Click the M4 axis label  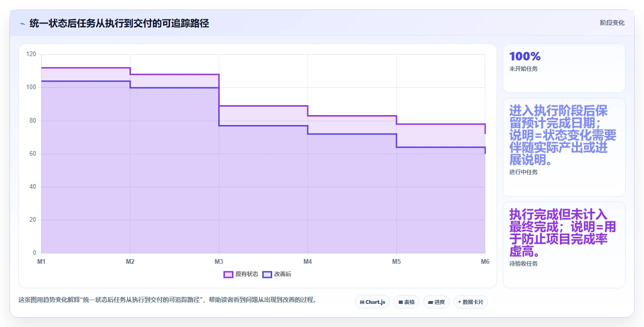pos(308,261)
